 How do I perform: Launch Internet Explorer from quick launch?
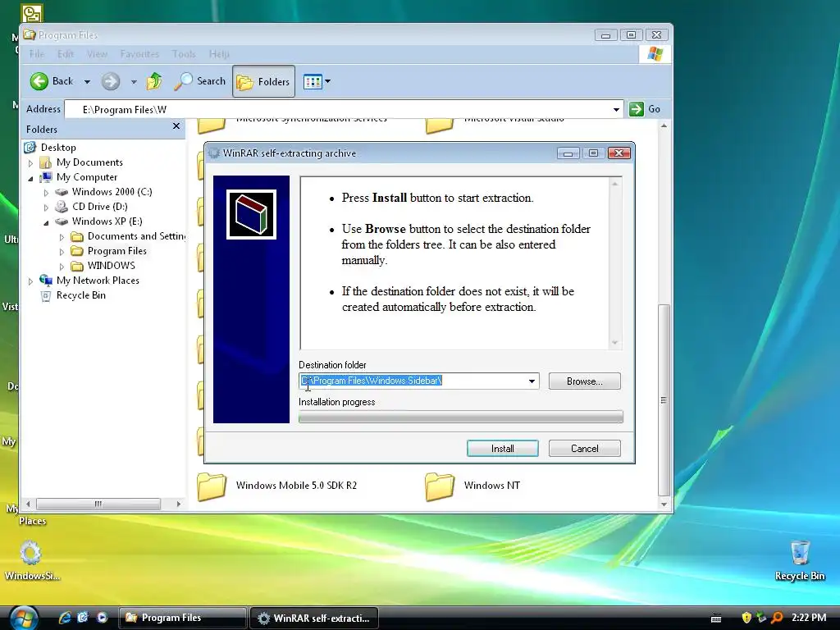65,618
